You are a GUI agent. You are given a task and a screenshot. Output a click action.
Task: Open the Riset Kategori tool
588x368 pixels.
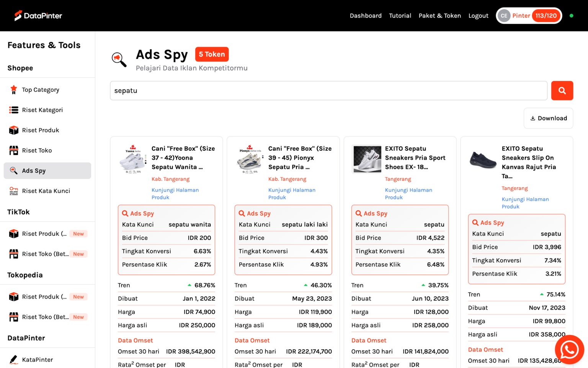pos(42,110)
